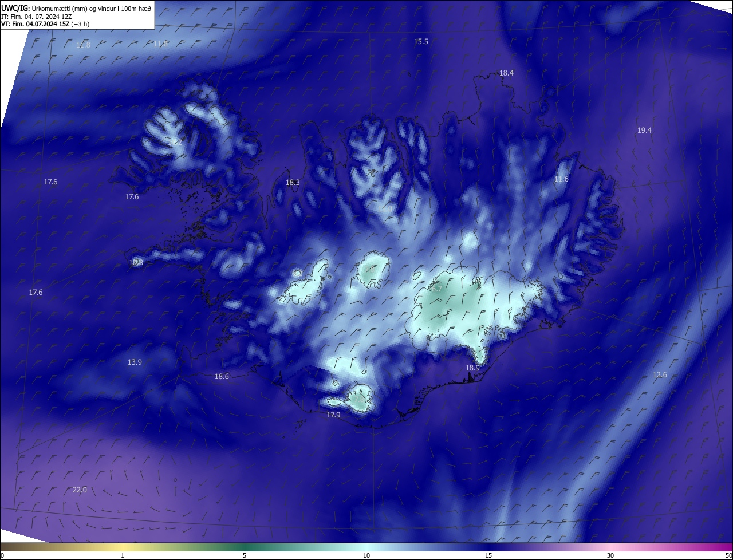
Task: Click the 'IT: Fim. 04. 07. 2024 12Z' line
Action: tap(36, 17)
